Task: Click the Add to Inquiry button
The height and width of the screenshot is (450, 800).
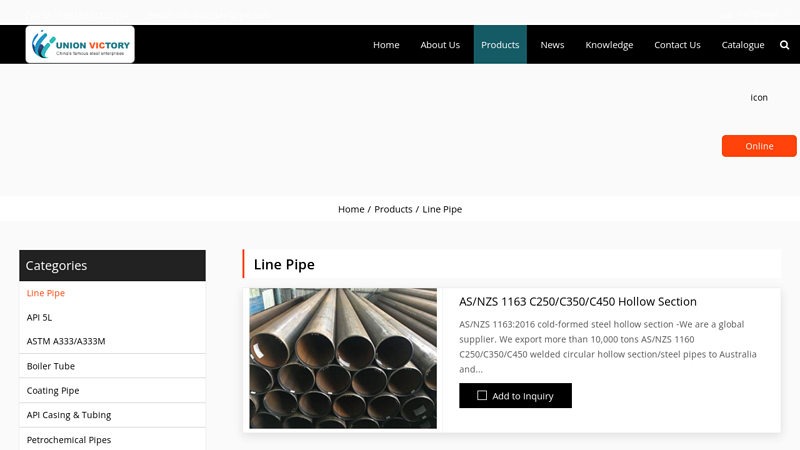Action: click(515, 395)
